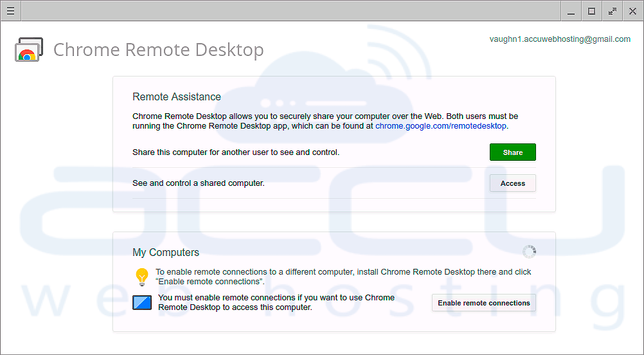Image resolution: width=644 pixels, height=355 pixels.
Task: Click 'To enable remote connections to a different computer' tip
Action: [343, 277]
